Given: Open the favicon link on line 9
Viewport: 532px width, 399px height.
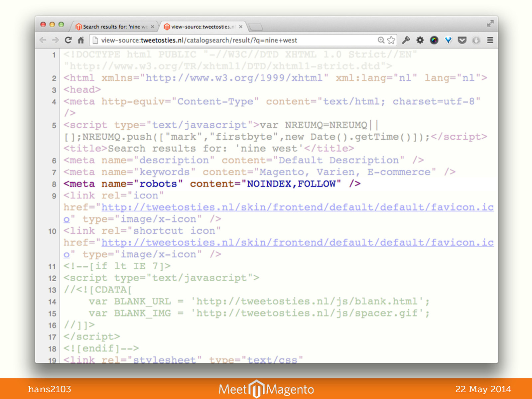Looking at the screenshot, I should click(x=279, y=213).
